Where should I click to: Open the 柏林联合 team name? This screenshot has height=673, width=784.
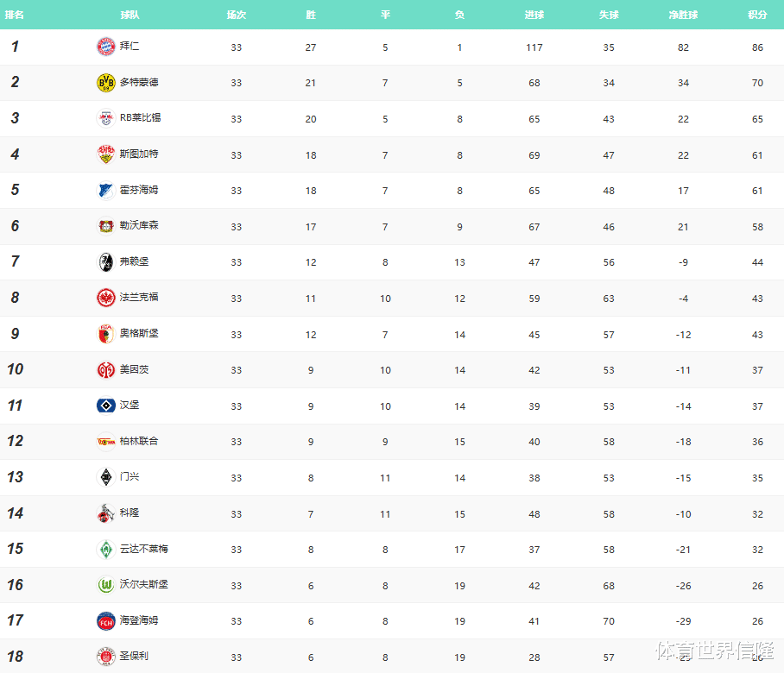click(x=139, y=441)
